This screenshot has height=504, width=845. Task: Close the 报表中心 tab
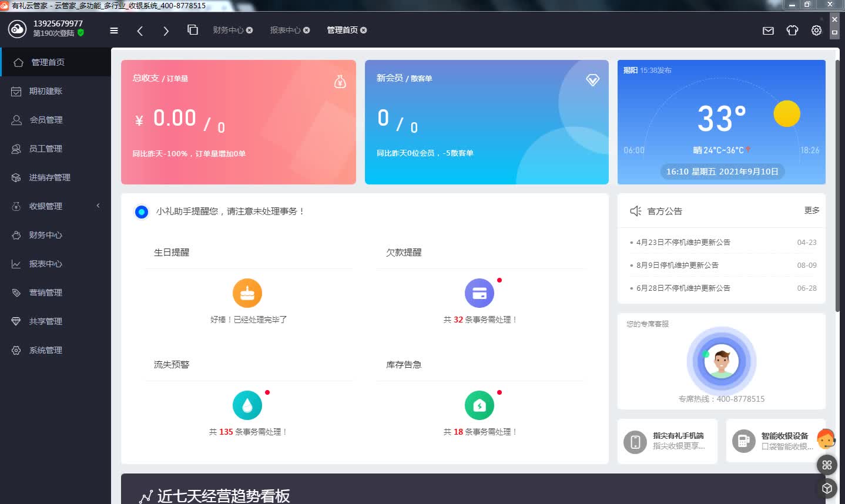(306, 30)
